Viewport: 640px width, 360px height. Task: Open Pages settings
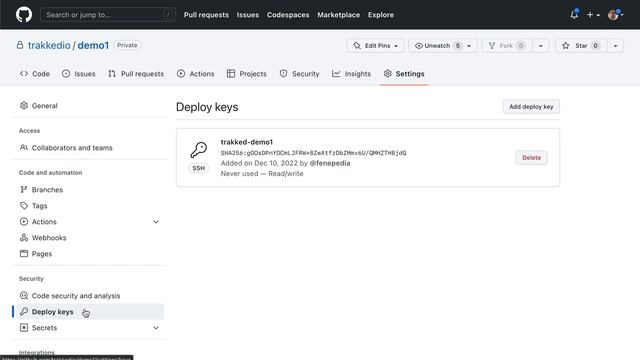point(90,254)
